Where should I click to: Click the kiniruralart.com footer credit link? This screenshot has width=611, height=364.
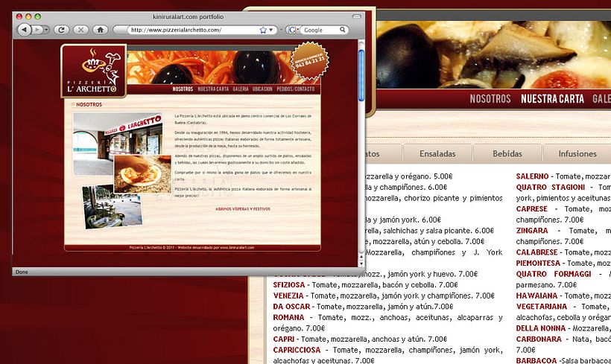pos(237,248)
